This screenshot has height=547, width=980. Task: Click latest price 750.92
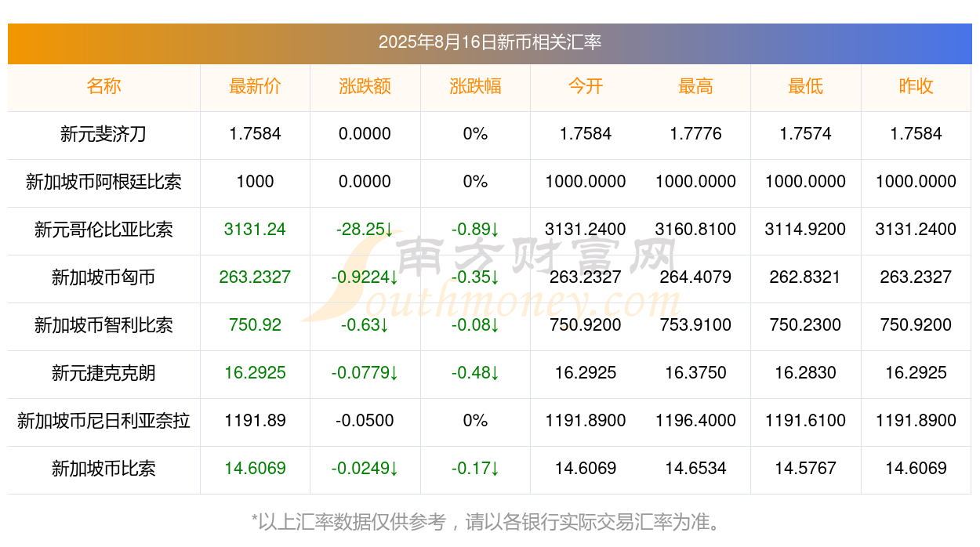[255, 325]
